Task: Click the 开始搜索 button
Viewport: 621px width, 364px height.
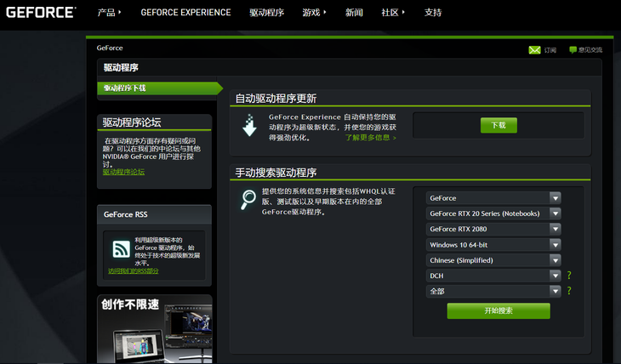Action: point(499,311)
